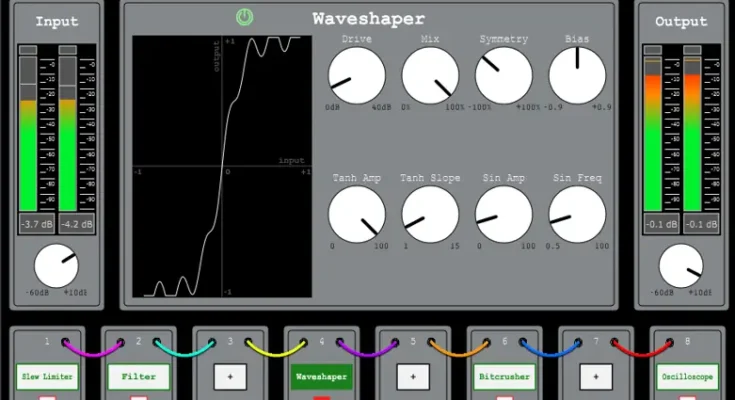735x400 pixels.
Task: Click the Tanh Amp knob
Action: click(356, 213)
